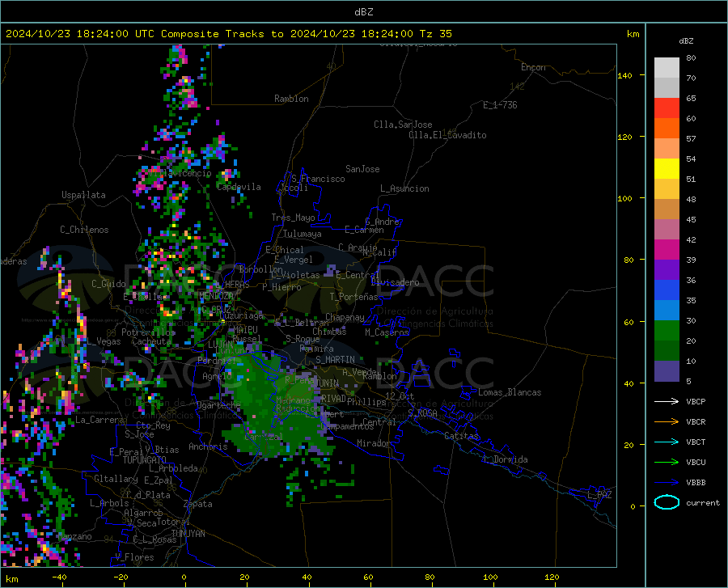Screen dimensions: 728x588
Task: Click the Uspallata label on map
Action: 83,195
